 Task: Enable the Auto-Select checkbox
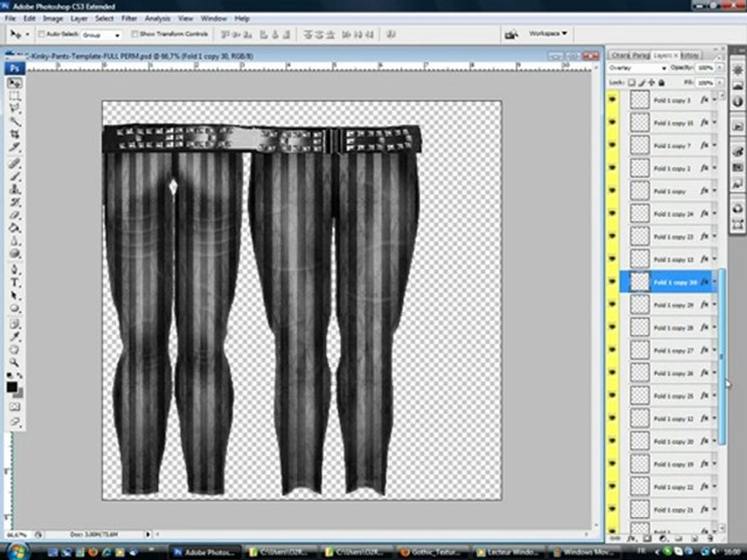point(41,34)
